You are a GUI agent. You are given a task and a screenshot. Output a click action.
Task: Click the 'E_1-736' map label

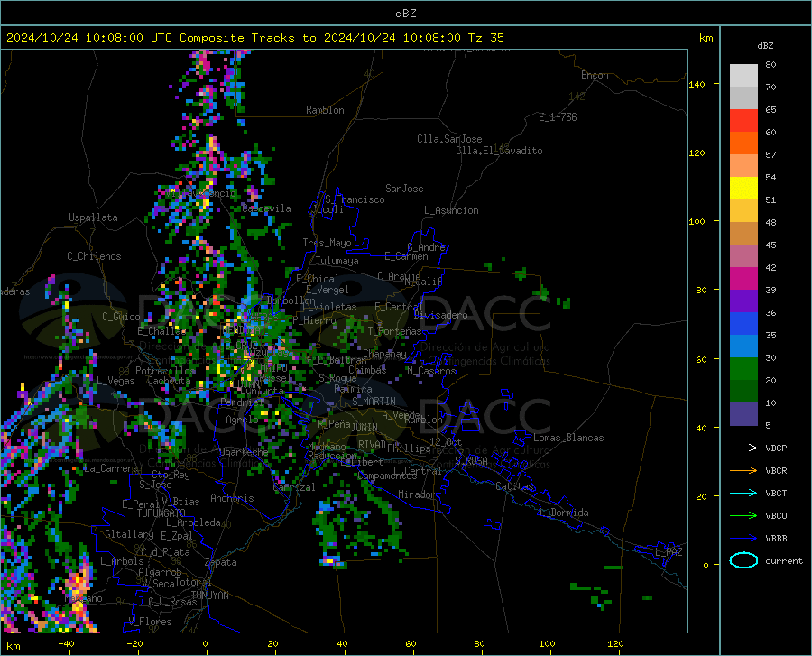pos(558,117)
